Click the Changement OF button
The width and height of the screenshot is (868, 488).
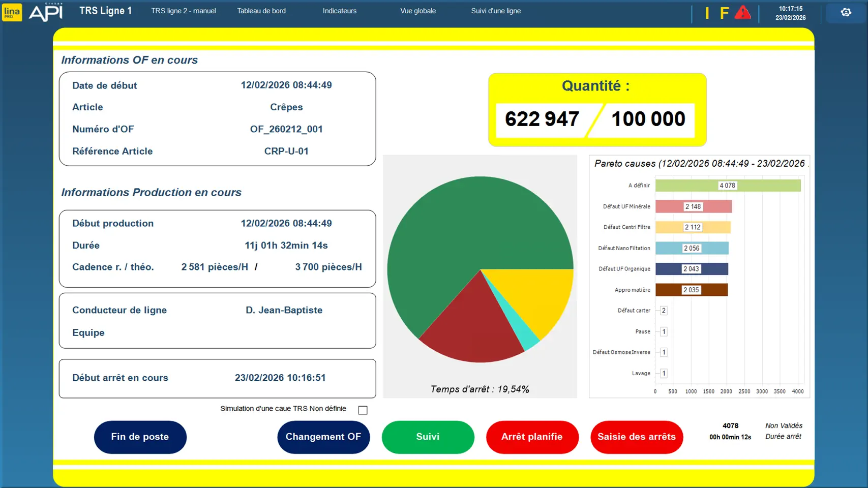tap(323, 437)
